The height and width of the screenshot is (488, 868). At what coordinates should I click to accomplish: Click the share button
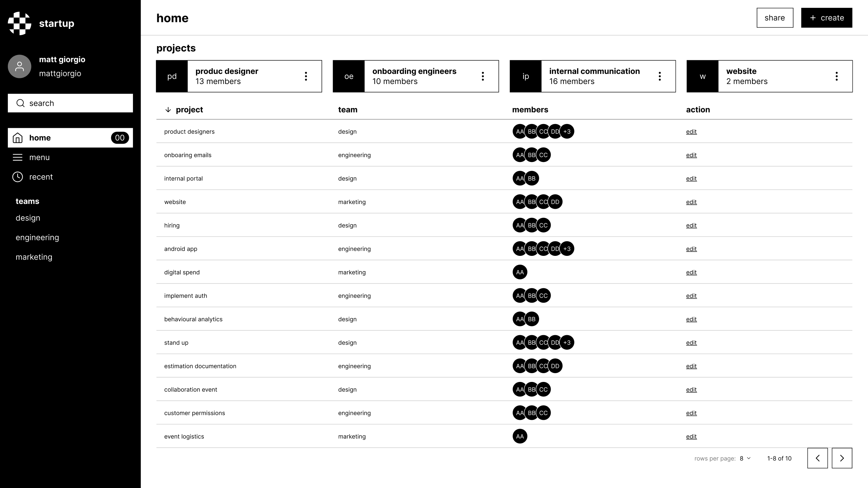click(x=775, y=18)
